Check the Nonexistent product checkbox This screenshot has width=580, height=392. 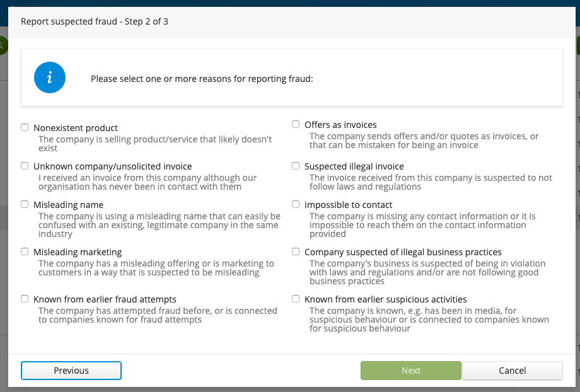(25, 127)
